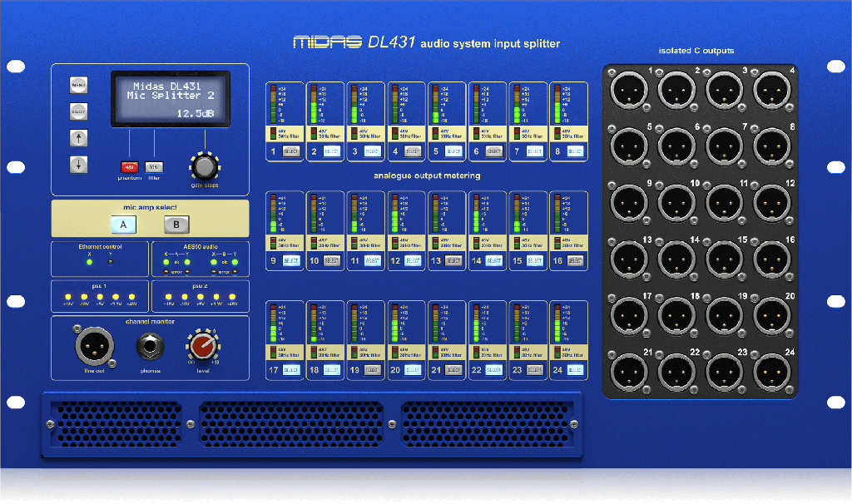
Task: Click isolated C output XLR connector 22
Action: pos(677,372)
